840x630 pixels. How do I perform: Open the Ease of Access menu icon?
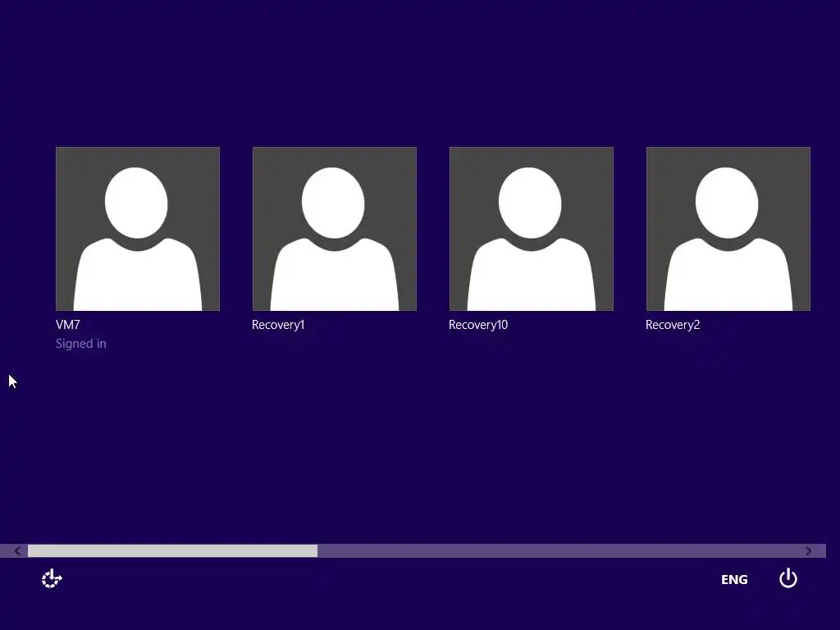click(x=52, y=578)
